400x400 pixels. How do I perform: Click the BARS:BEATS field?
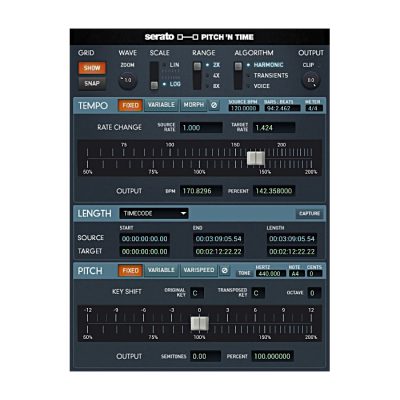282,108
